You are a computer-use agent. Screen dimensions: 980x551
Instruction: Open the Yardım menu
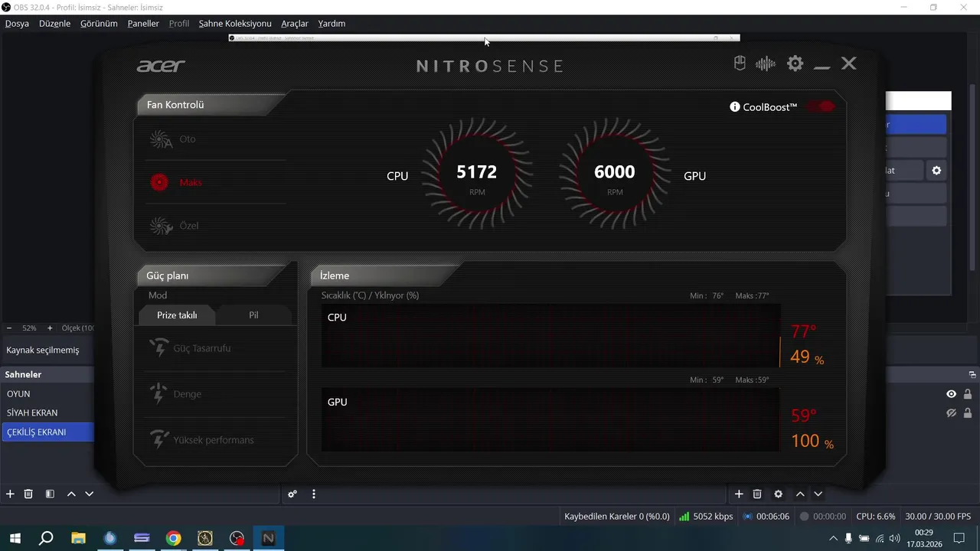pyautogui.click(x=332, y=24)
